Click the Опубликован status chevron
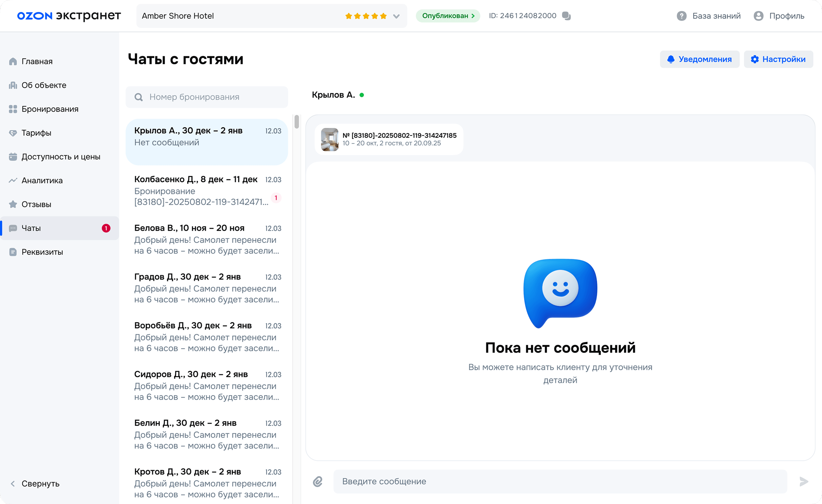Viewport: 822px width, 504px height. (473, 16)
